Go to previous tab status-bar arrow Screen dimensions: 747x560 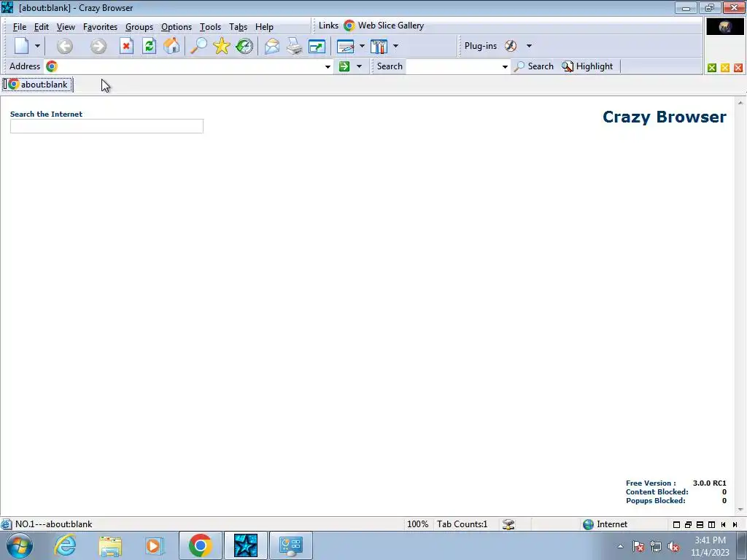pos(723,525)
